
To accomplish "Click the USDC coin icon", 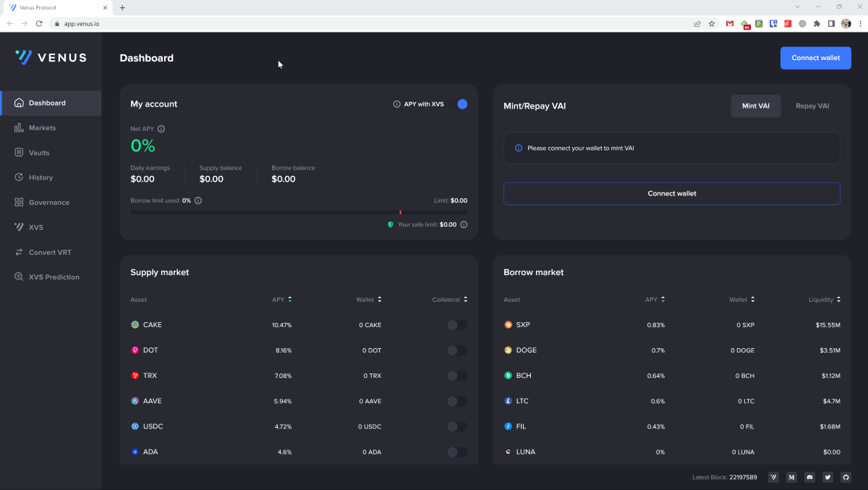I will tap(135, 426).
